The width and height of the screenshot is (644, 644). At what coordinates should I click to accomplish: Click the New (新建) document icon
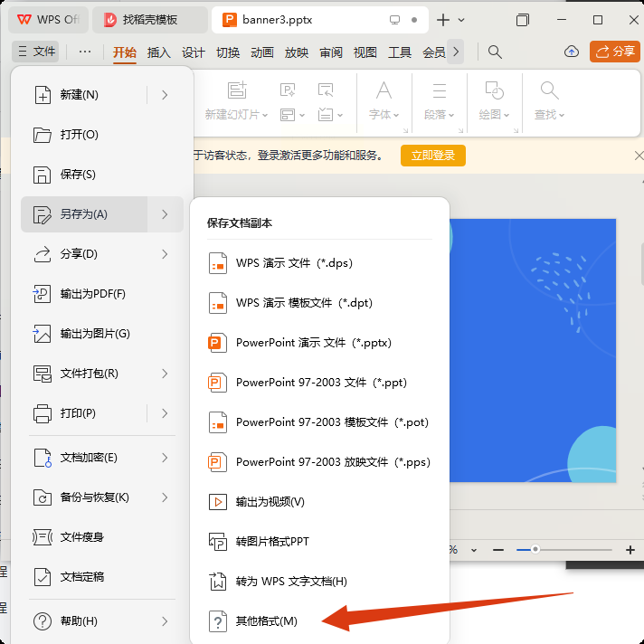pyautogui.click(x=43, y=95)
